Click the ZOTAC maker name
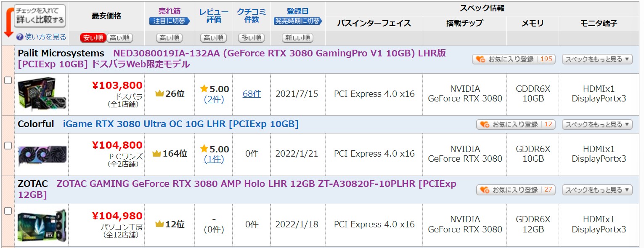 coord(33,184)
